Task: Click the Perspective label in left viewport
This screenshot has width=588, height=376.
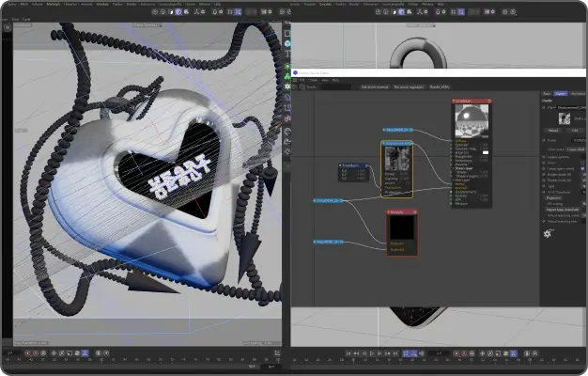Action: pos(23,25)
